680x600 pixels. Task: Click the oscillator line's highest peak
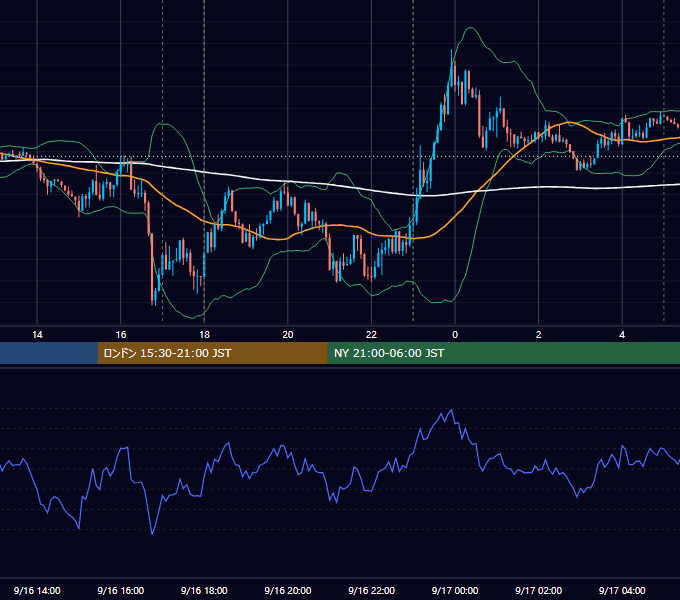pos(451,410)
